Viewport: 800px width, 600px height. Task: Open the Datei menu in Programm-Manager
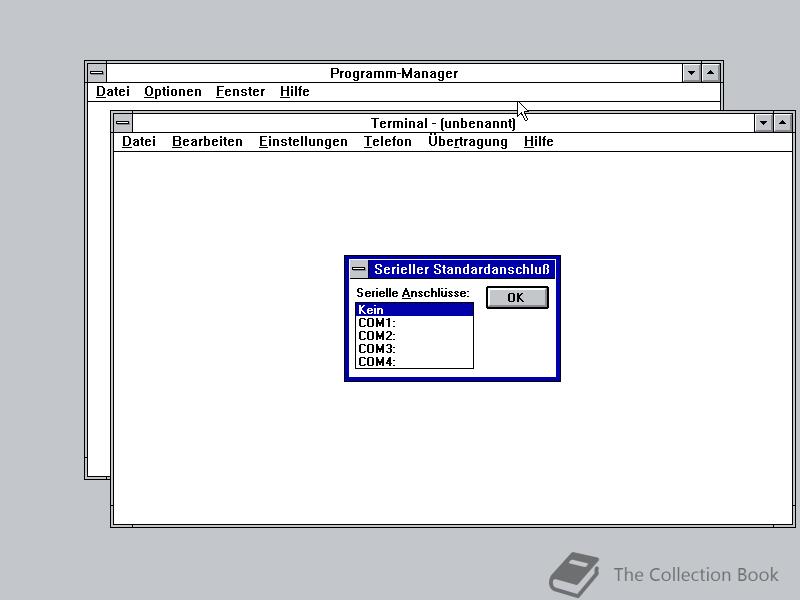pyautogui.click(x=113, y=91)
